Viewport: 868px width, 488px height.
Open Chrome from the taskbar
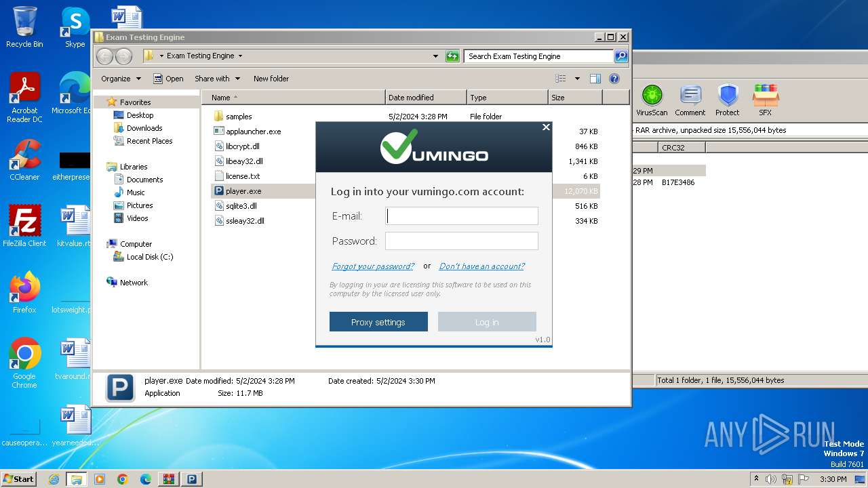point(123,479)
